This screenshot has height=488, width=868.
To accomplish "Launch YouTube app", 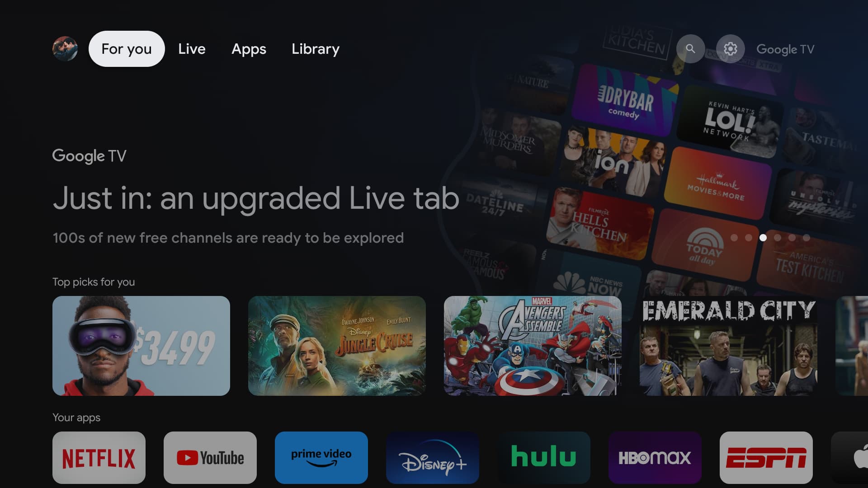I will tap(210, 457).
